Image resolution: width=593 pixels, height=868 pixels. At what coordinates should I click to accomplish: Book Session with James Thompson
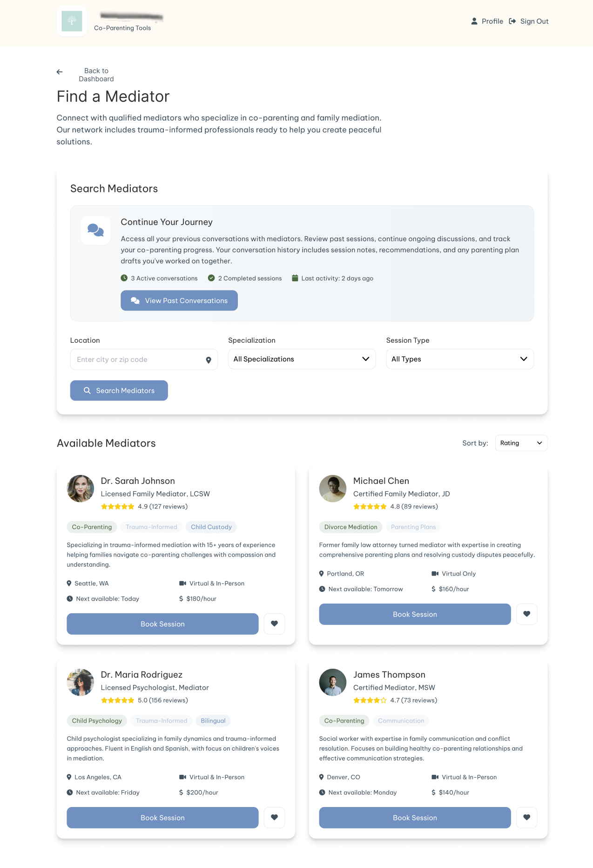pyautogui.click(x=415, y=818)
